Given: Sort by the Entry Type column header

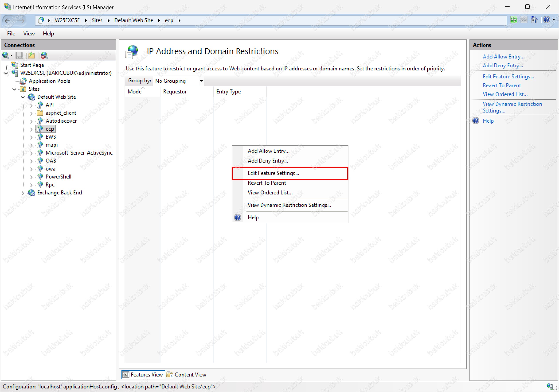Looking at the screenshot, I should coord(240,91).
